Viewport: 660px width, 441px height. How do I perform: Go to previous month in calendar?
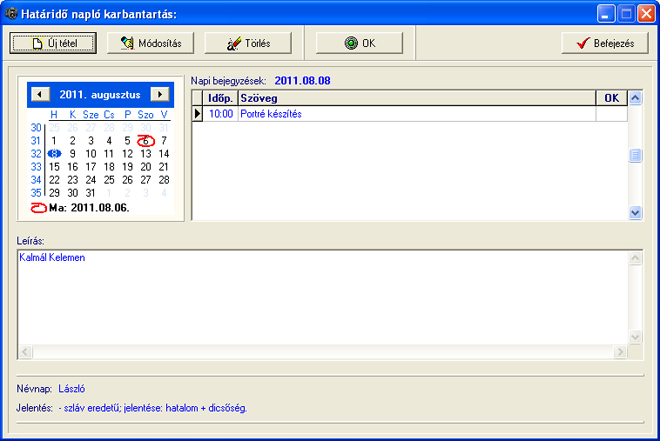40,94
